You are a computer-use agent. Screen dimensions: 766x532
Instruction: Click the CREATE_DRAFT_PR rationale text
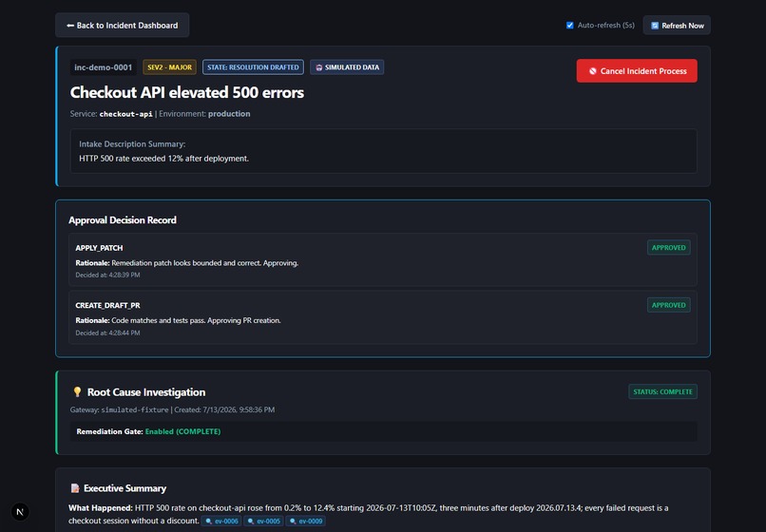[x=178, y=320]
